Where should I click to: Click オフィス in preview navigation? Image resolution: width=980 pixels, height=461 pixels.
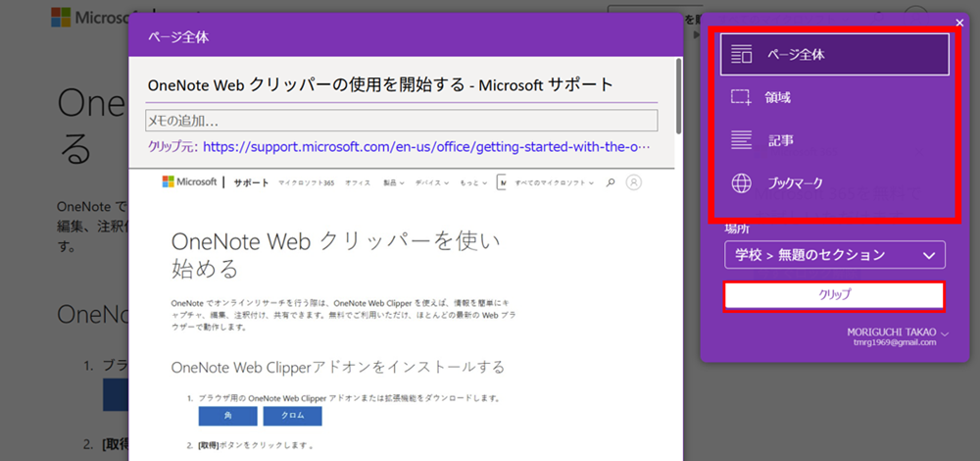(358, 183)
